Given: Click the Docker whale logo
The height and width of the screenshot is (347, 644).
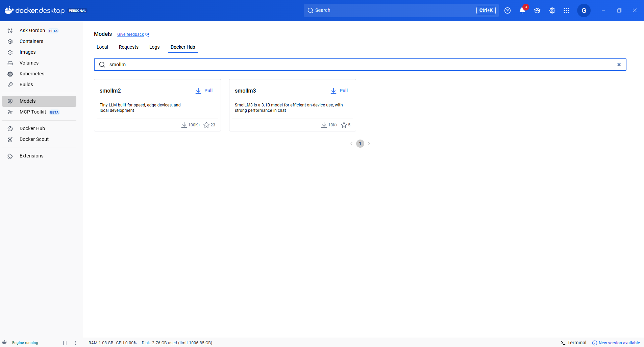Looking at the screenshot, I should (9, 10).
